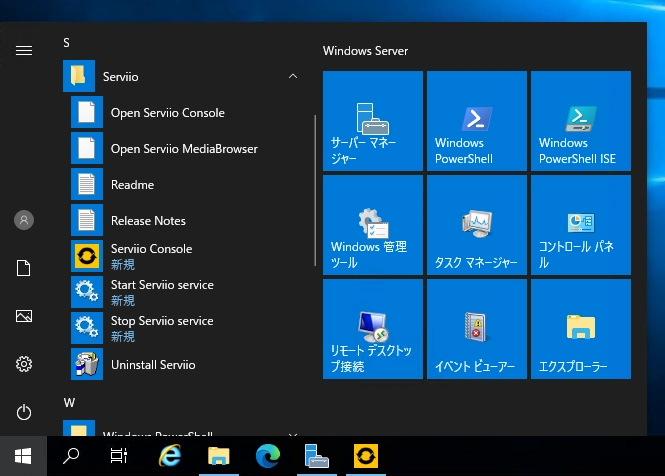Click the user account icon
This screenshot has width=665, height=476.
click(24, 220)
